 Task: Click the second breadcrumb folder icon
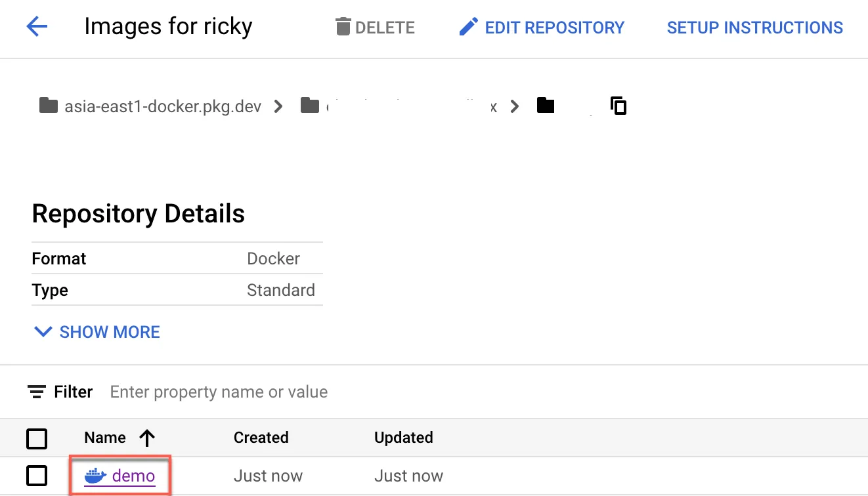(310, 106)
